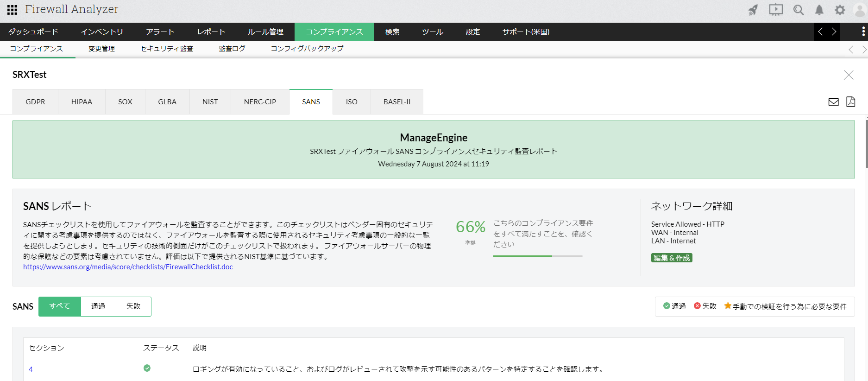Filter SANS results by 失敗
The width and height of the screenshot is (868, 381).
(133, 306)
